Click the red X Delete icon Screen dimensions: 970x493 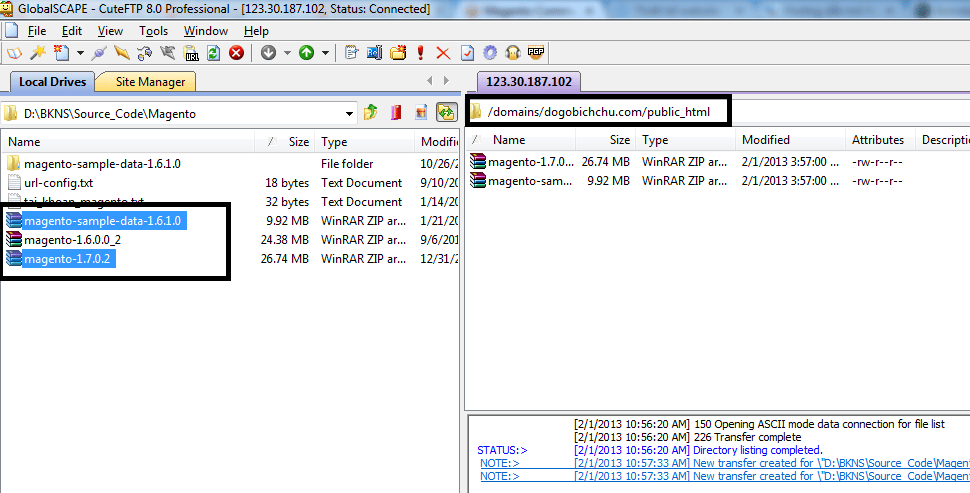tap(443, 53)
